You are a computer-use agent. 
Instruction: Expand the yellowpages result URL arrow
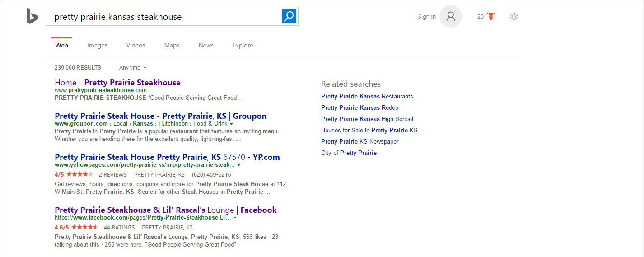238,165
